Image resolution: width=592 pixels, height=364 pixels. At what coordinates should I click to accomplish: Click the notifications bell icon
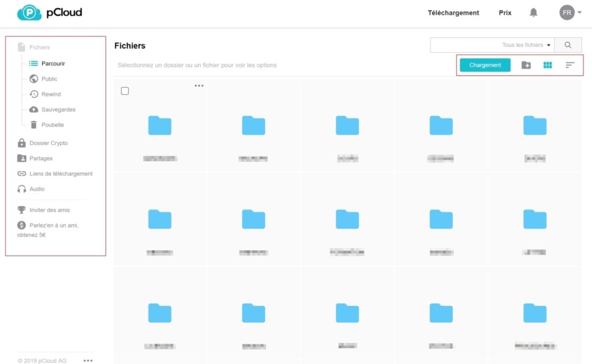pyautogui.click(x=534, y=13)
